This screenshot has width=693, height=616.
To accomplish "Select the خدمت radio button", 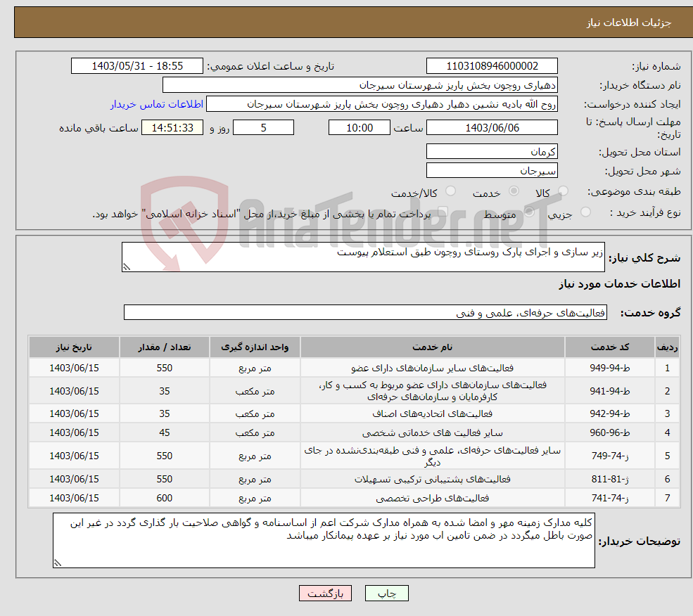I will click(x=514, y=191).
